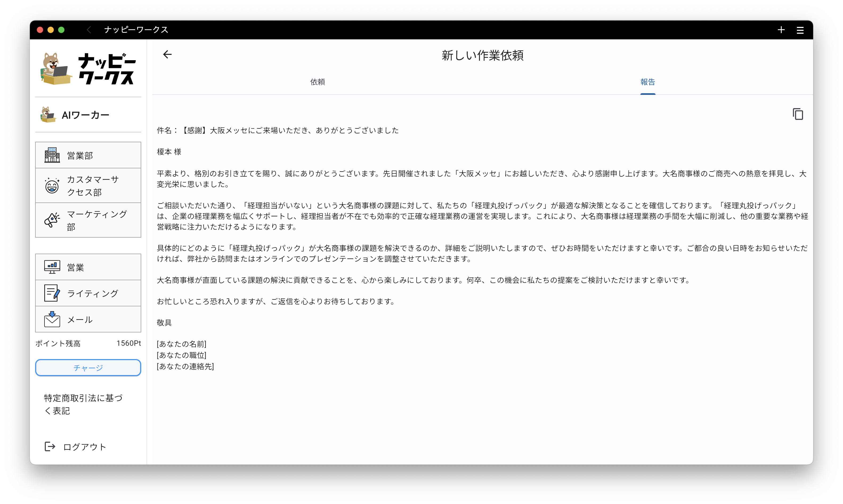Click the title bar back chevron
The image size is (843, 504).
pyautogui.click(x=89, y=30)
